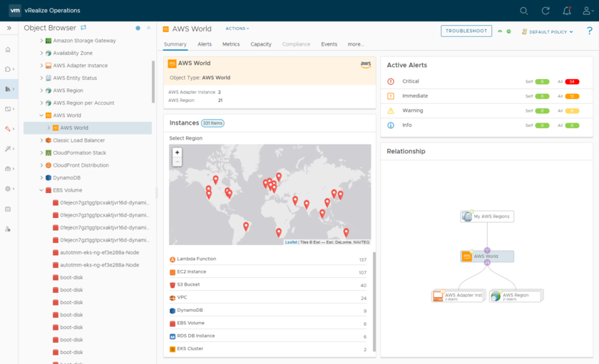This screenshot has width=599, height=364.
Task: Click the Troubleshoot button
Action: tap(466, 31)
